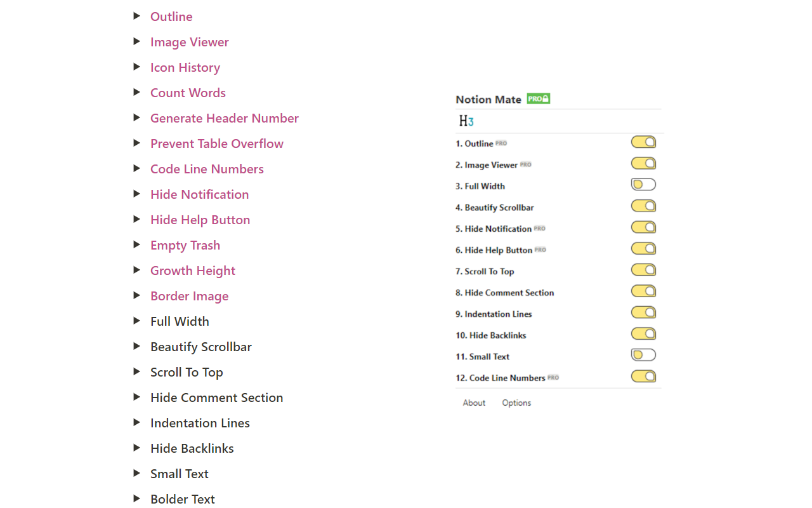Viewport: 812px width, 508px height.
Task: Click PRO badge next to Code Line Numbers
Action: click(553, 377)
